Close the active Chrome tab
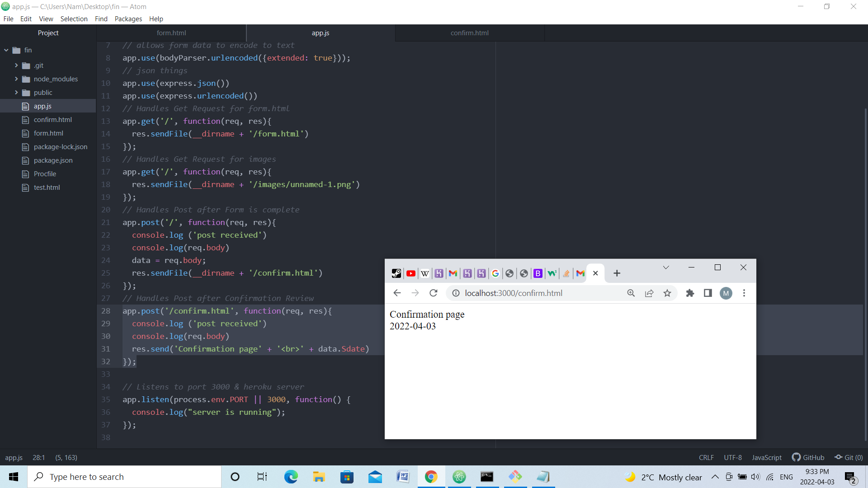The height and width of the screenshot is (488, 868). [x=595, y=273]
